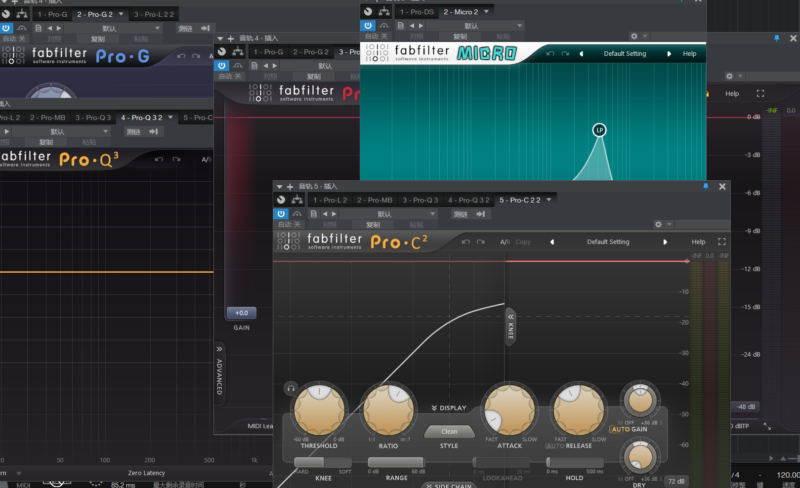This screenshot has width=800, height=488.
Task: Click full screen icon beside Help on right
Action: [x=760, y=93]
